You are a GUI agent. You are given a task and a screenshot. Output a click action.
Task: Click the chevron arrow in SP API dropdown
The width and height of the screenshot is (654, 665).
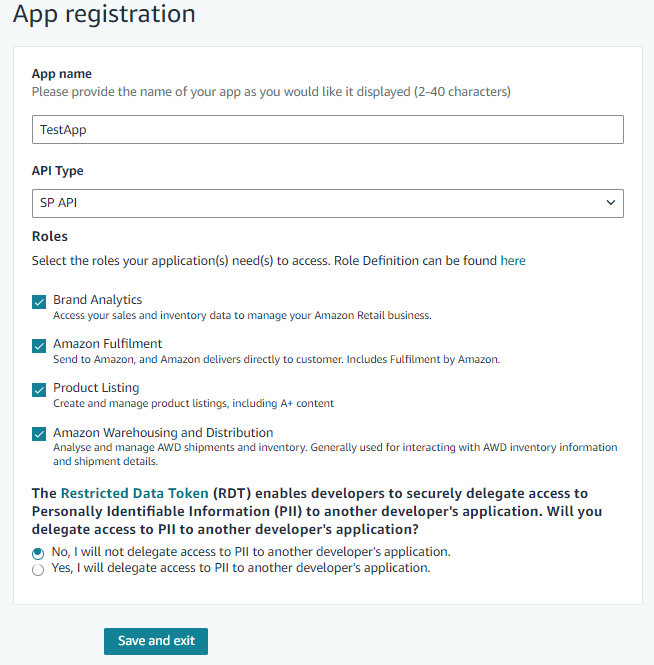coord(611,203)
